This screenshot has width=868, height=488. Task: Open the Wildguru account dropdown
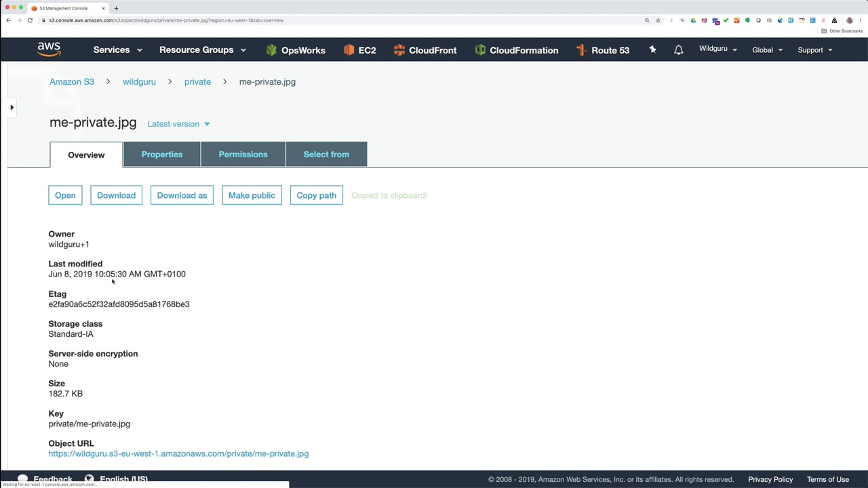click(x=718, y=49)
